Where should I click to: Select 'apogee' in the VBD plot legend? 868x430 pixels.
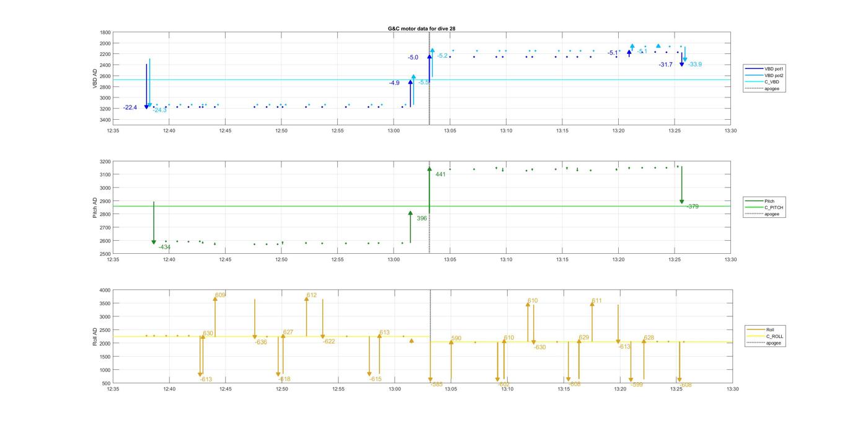(x=764, y=89)
